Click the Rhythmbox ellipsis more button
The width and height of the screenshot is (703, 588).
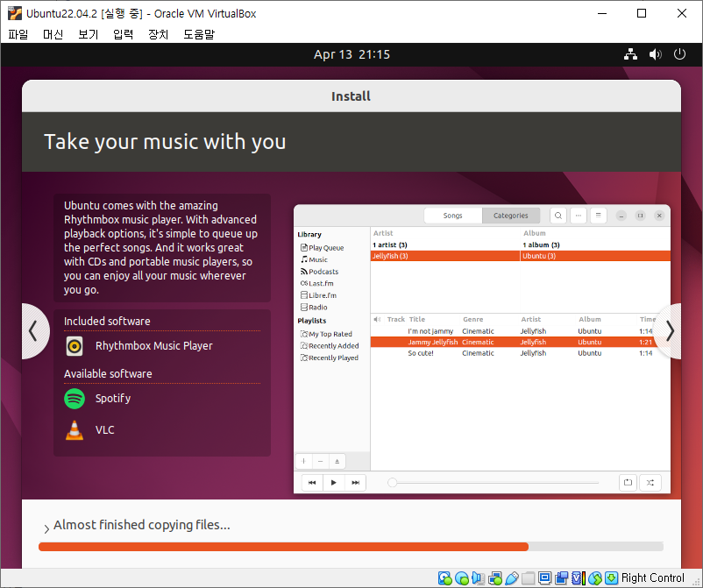[579, 216]
